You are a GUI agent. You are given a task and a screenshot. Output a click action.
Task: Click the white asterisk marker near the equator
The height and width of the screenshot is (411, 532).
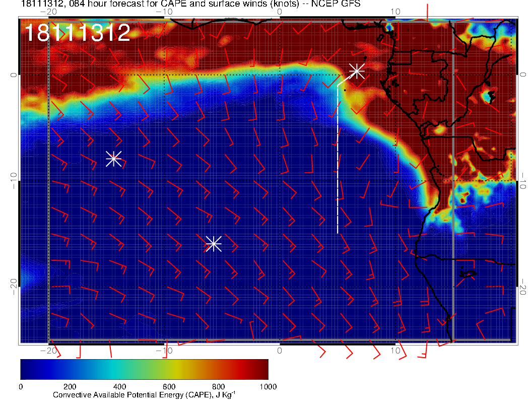pos(357,71)
